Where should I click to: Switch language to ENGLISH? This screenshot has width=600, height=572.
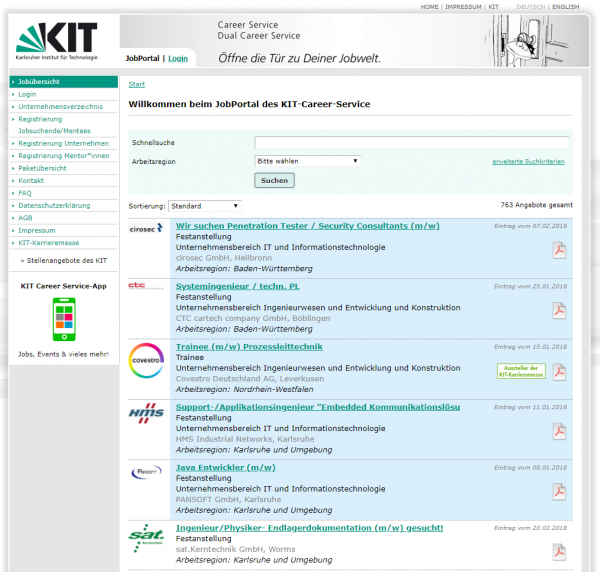pyautogui.click(x=566, y=7)
